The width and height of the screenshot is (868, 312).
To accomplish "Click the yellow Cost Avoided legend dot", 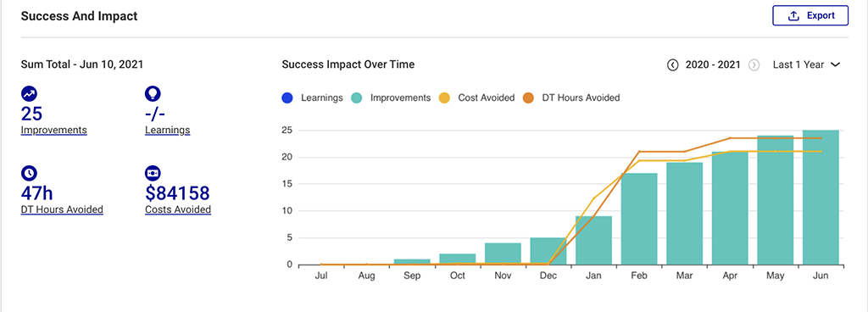I will click(444, 97).
